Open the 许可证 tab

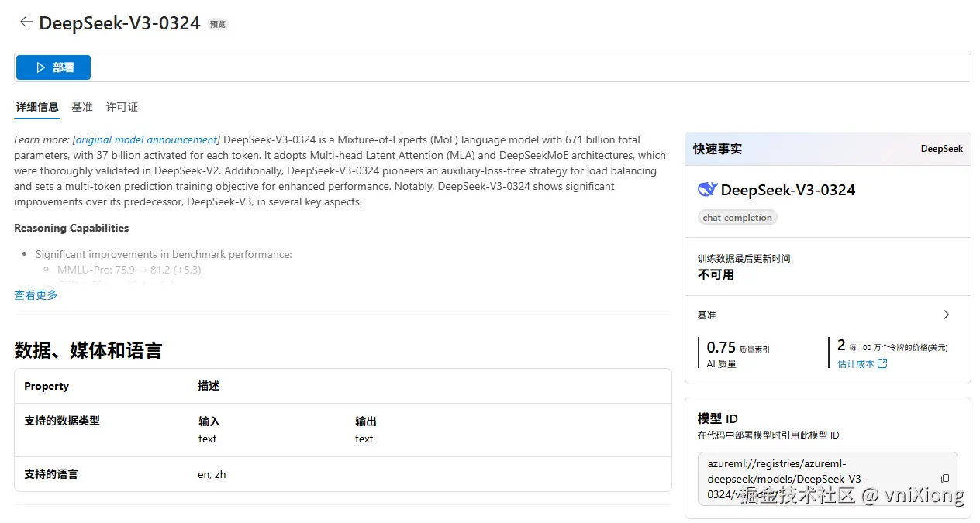point(122,107)
